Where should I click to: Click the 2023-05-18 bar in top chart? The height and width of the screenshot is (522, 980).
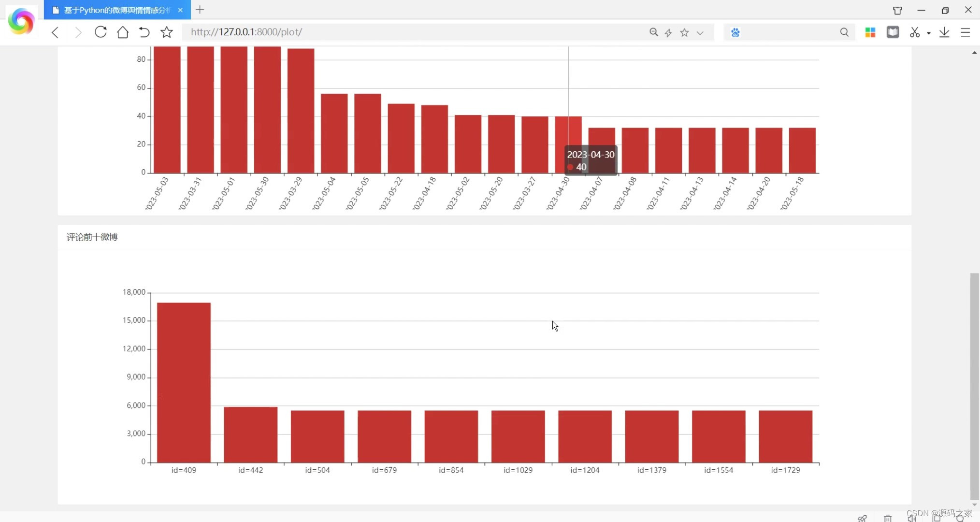point(802,150)
